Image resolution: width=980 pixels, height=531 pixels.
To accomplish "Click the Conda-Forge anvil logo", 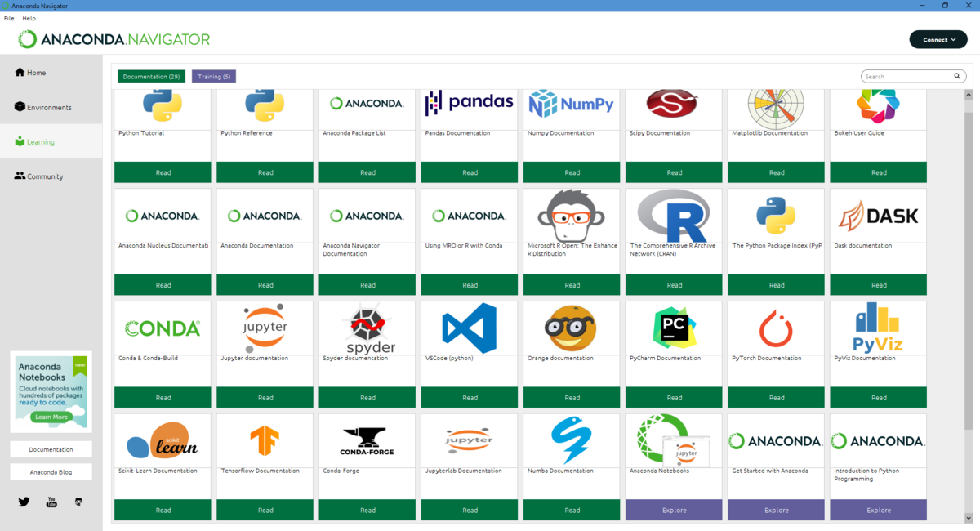I will point(367,441).
